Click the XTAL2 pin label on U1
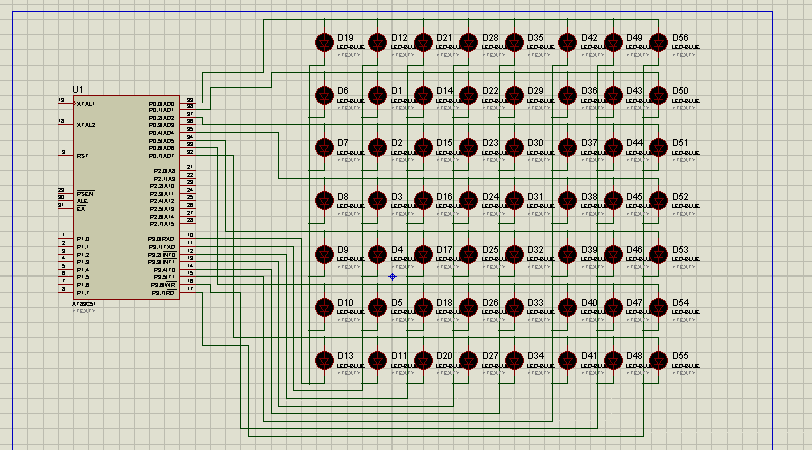 point(86,125)
